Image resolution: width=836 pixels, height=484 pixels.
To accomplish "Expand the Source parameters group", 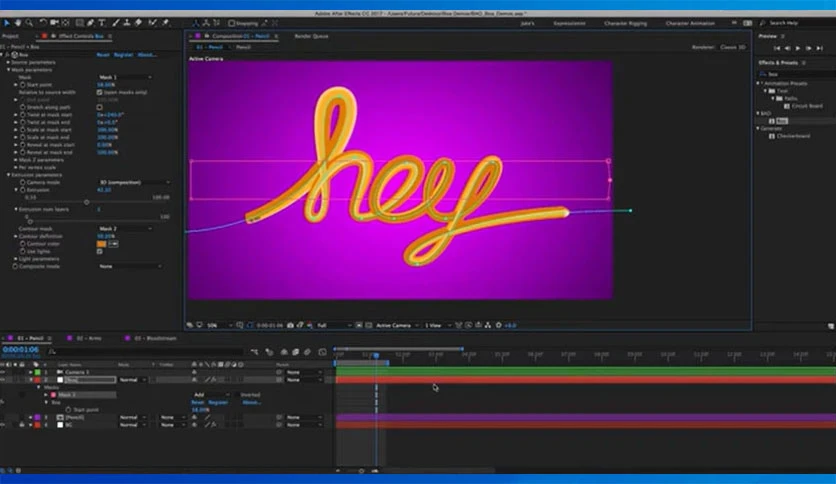I will coord(9,62).
